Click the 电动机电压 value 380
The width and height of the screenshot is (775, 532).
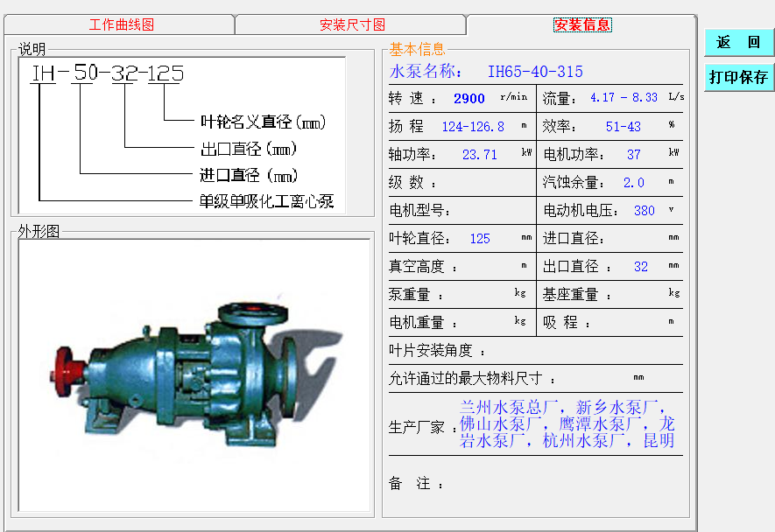click(644, 211)
